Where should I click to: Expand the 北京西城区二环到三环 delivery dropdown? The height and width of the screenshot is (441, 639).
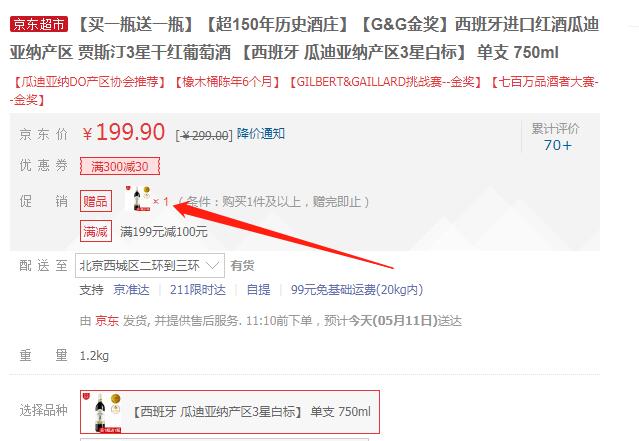coord(150,266)
